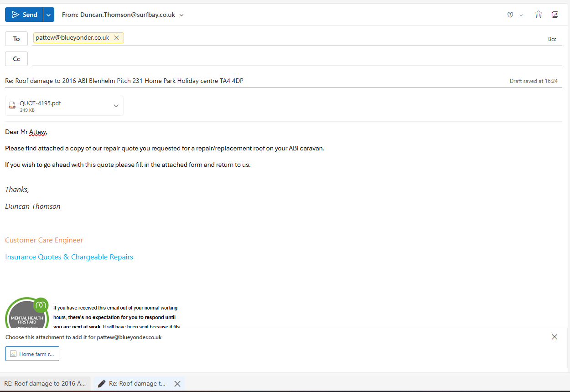Click the 'Thanks,' closing line

17,190
